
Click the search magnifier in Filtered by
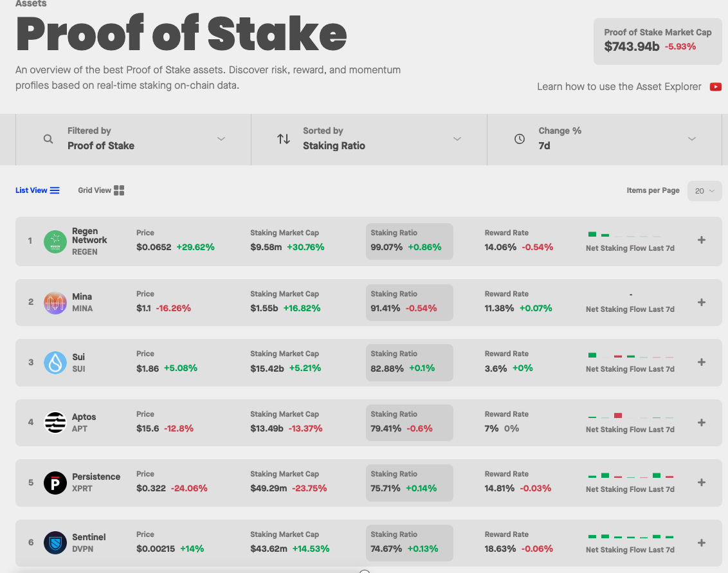point(48,139)
